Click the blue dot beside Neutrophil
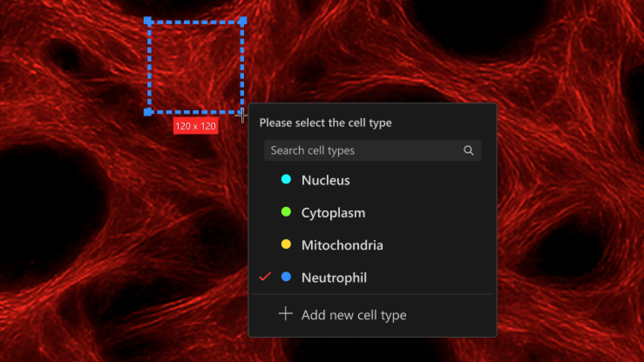This screenshot has height=362, width=644. point(286,278)
